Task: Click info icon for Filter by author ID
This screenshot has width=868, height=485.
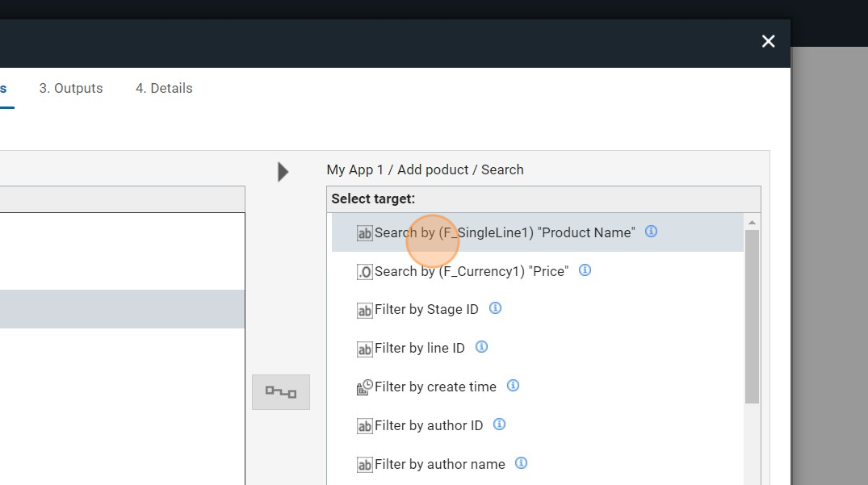Action: (499, 424)
